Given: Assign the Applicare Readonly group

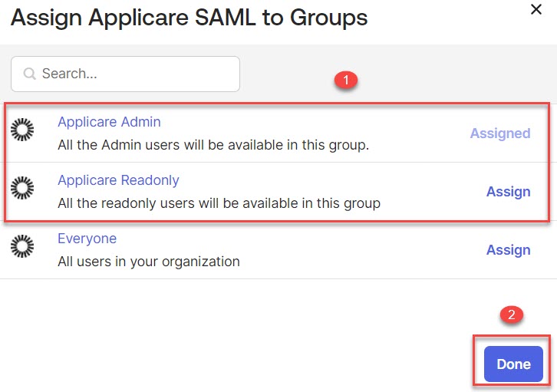Looking at the screenshot, I should [508, 192].
